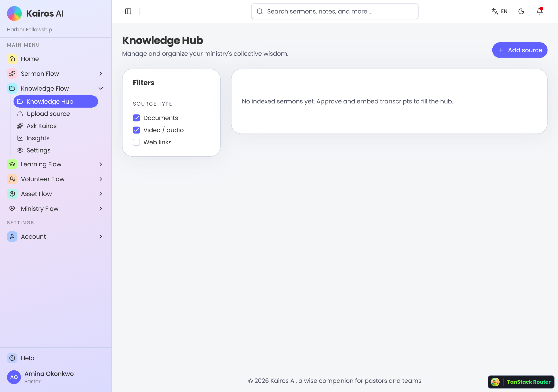The image size is (558, 392).
Task: Open the notifications bell
Action: pyautogui.click(x=539, y=11)
